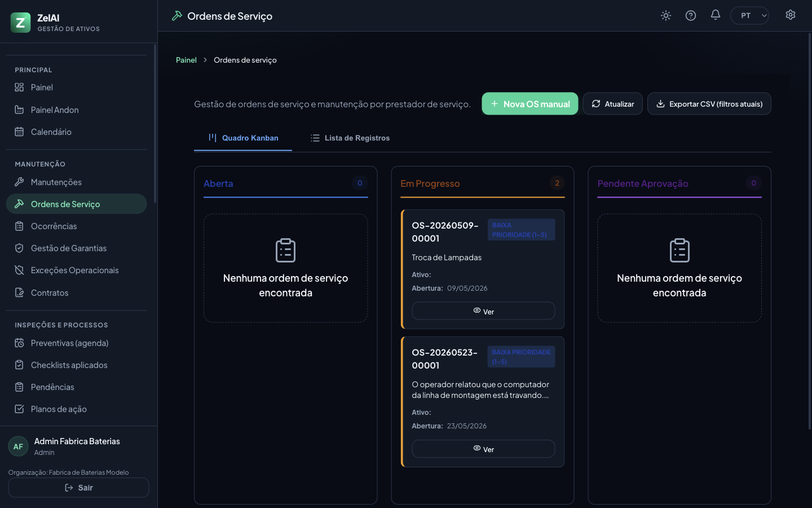Click the AF user avatar

coord(18,446)
